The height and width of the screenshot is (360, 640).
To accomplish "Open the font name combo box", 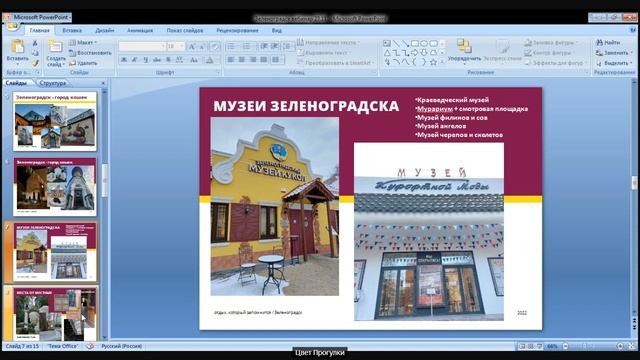I will tap(142, 46).
